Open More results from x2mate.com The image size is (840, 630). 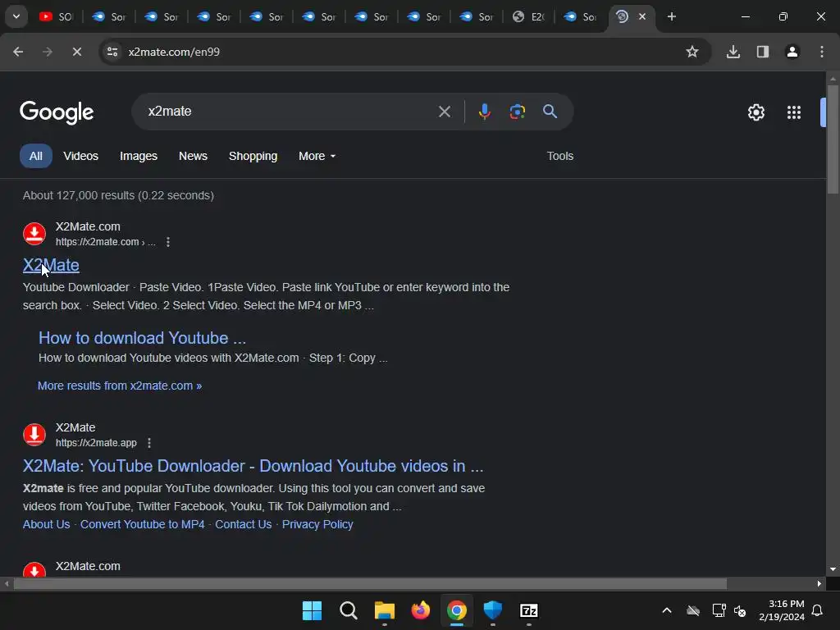pos(120,386)
